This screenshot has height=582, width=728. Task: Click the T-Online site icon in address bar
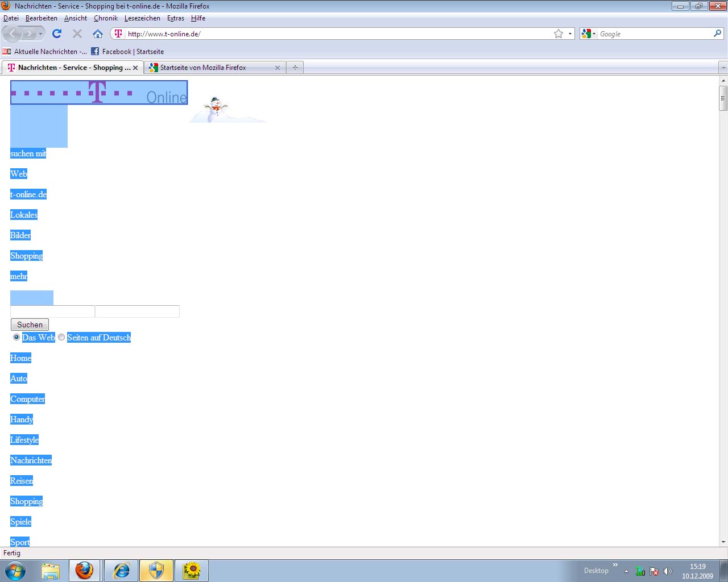pos(118,34)
